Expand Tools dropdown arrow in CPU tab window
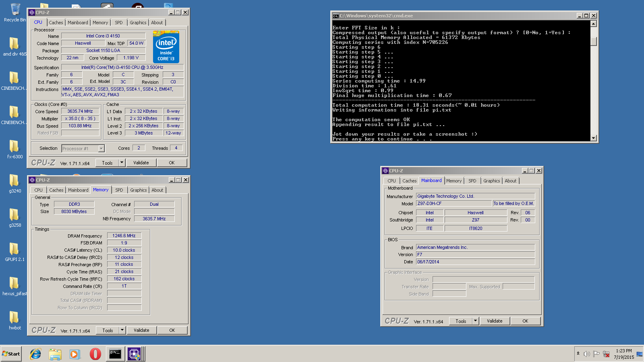Image resolution: width=644 pixels, height=362 pixels. pos(122,163)
